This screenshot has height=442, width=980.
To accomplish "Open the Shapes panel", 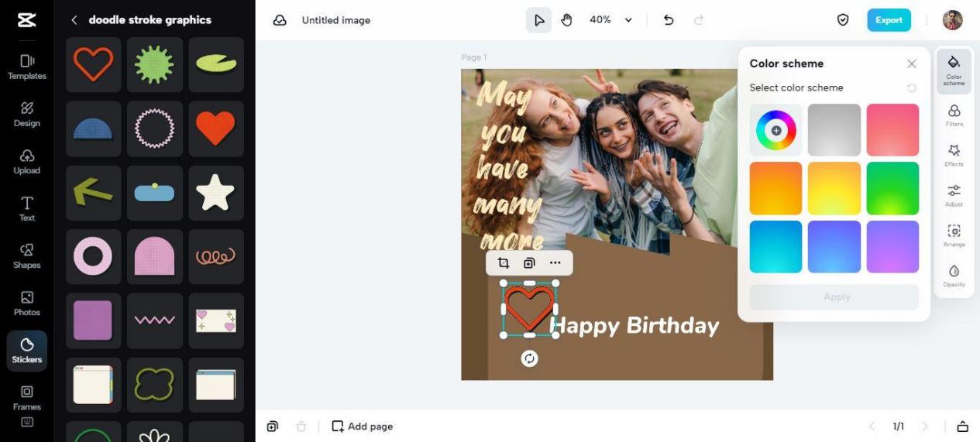I will (27, 256).
